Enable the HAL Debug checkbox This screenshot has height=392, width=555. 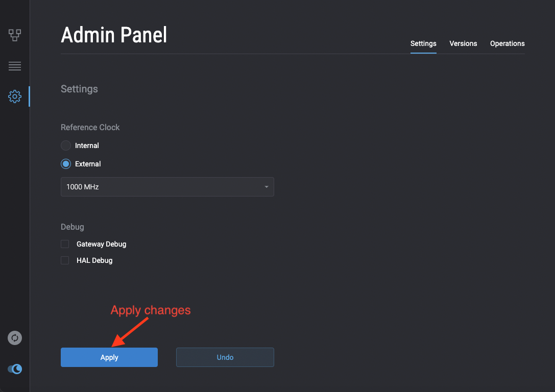[65, 260]
